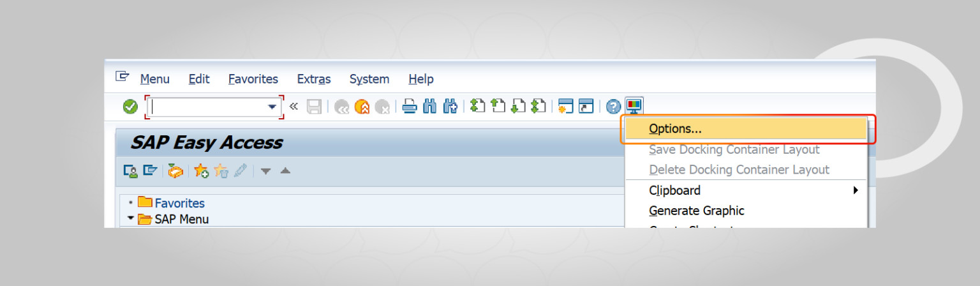Click the Print icon
This screenshot has height=286, width=980.
point(410,107)
